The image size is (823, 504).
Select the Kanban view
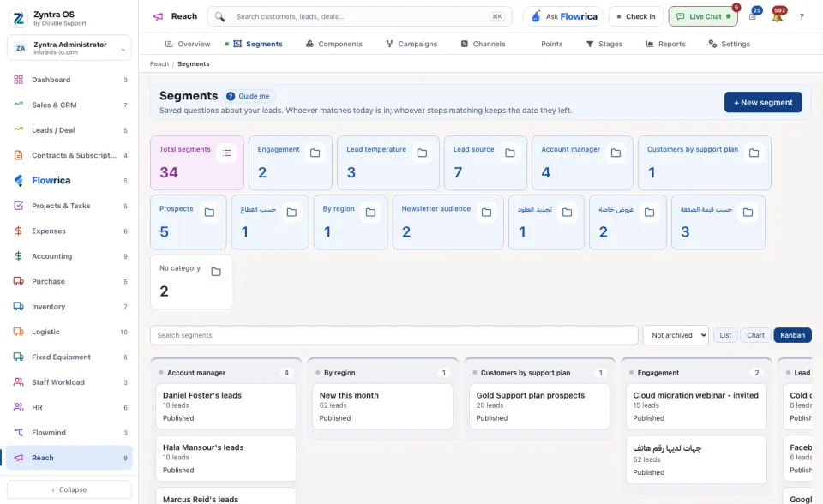[792, 335]
